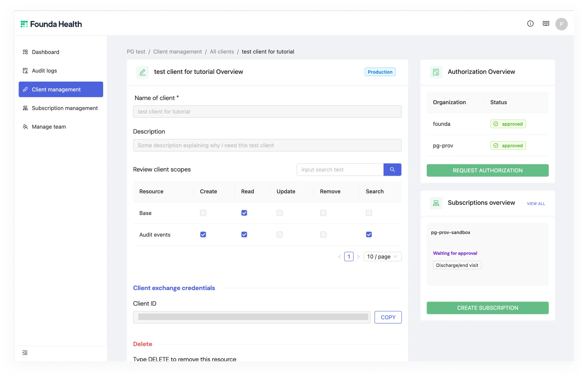This screenshot has height=379, width=588.
Task: Uncheck Read scope for Base
Action: point(244,213)
